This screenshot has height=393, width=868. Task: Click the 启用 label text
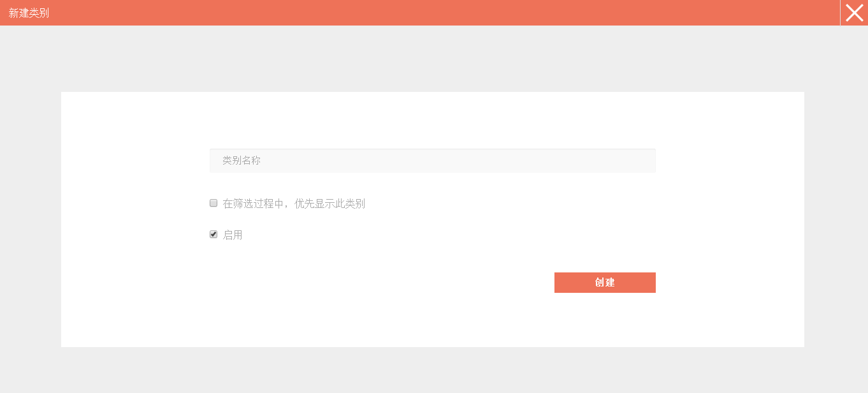coord(233,235)
